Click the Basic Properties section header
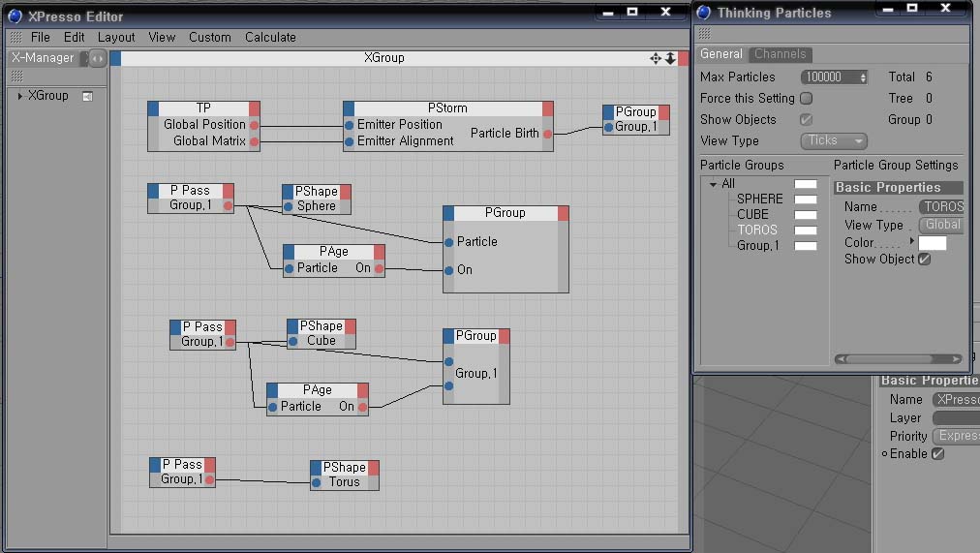The height and width of the screenshot is (553, 980). point(898,188)
